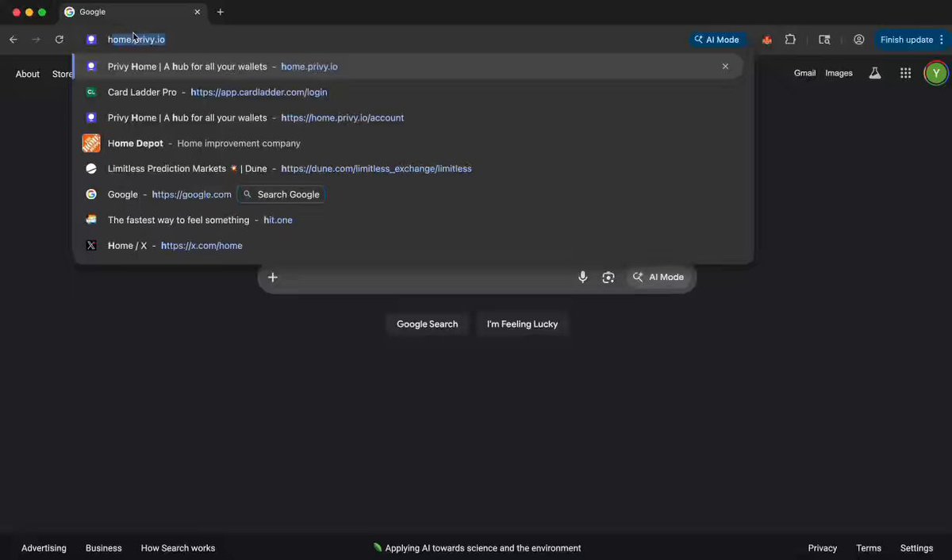Open Google apps grid icon

(905, 73)
